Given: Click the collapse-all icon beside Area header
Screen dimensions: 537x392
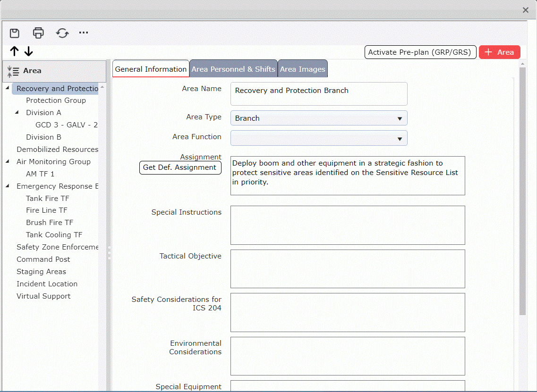Looking at the screenshot, I should pos(13,71).
